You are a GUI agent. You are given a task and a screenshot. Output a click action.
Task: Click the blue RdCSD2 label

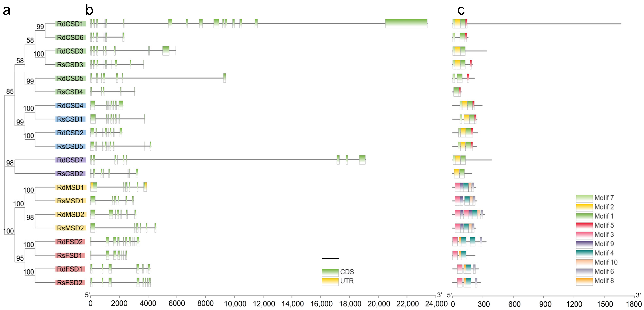70,133
